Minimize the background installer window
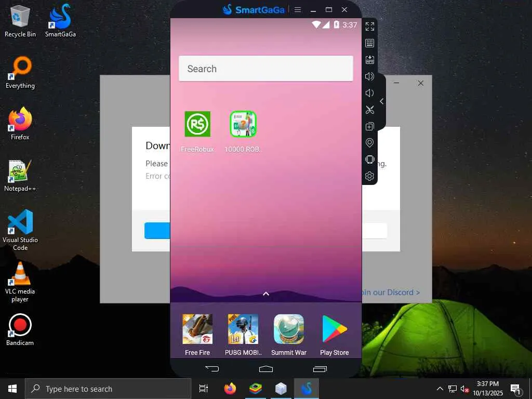Image resolution: width=532 pixels, height=399 pixels. pyautogui.click(x=396, y=83)
